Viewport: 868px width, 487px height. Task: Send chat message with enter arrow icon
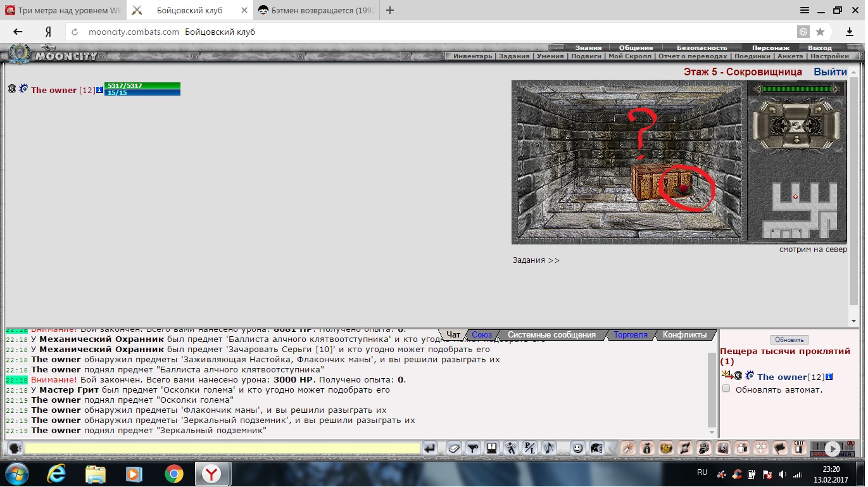431,448
